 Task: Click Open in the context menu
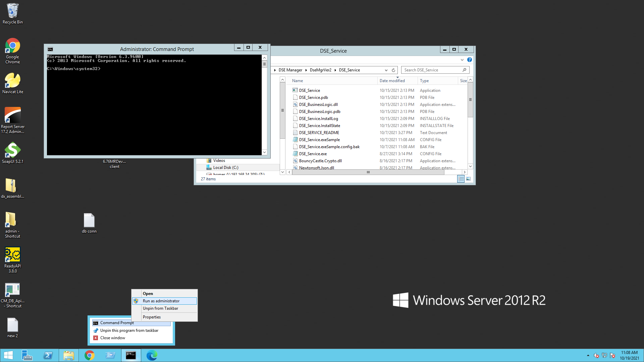[147, 293]
